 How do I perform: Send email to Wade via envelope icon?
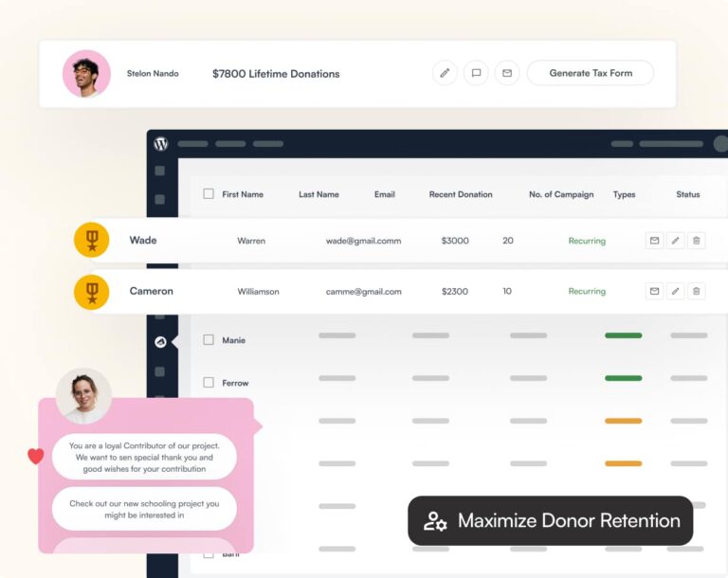(x=654, y=241)
